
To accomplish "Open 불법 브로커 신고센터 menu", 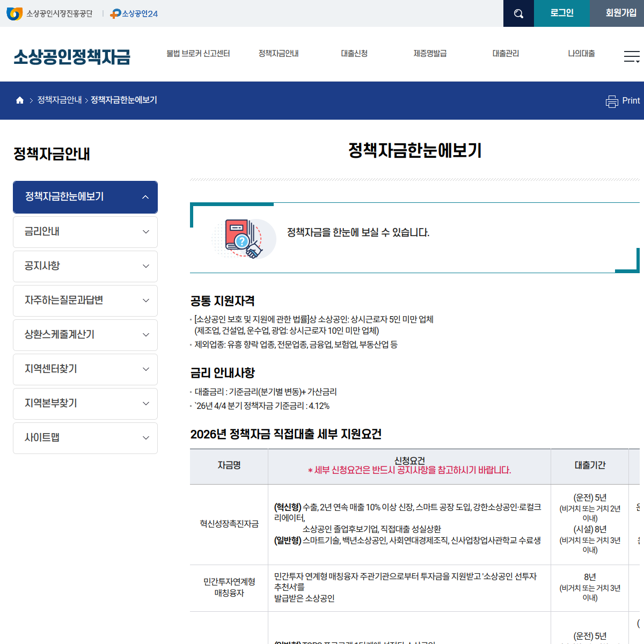I will (198, 54).
